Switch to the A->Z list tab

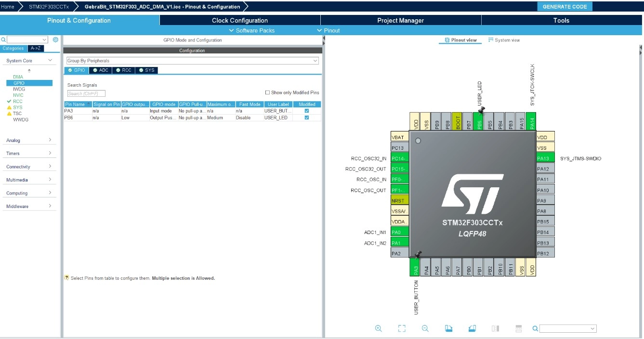pos(35,48)
